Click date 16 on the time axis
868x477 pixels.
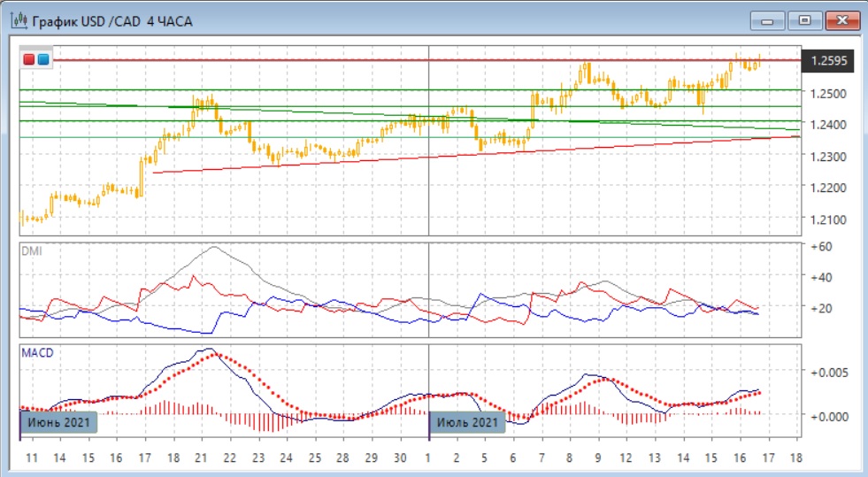740,457
